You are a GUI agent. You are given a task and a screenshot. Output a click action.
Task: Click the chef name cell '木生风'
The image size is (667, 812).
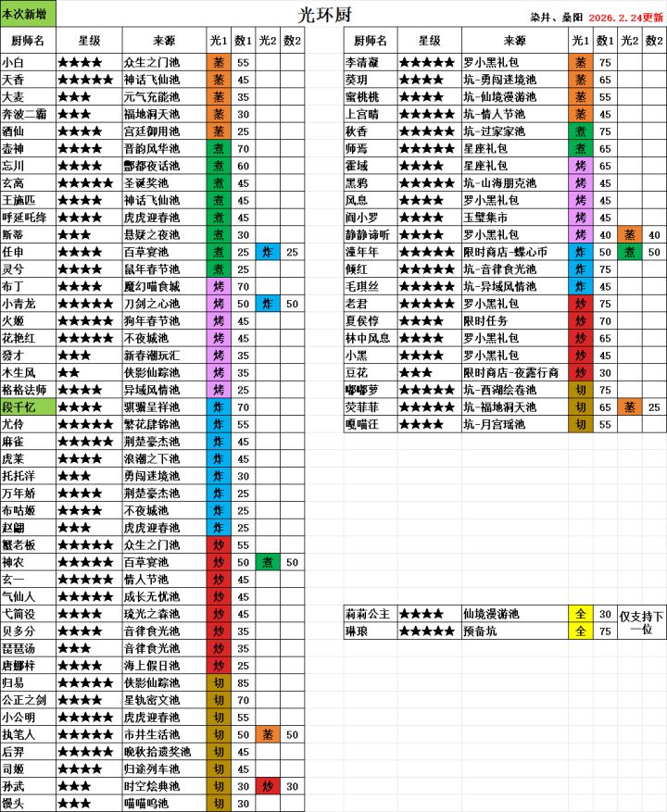pyautogui.click(x=28, y=373)
